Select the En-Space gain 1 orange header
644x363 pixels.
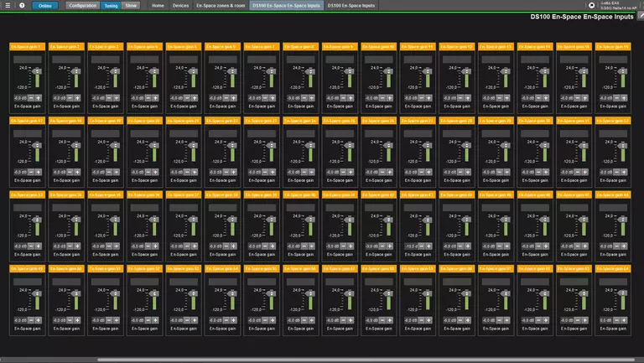tap(27, 47)
